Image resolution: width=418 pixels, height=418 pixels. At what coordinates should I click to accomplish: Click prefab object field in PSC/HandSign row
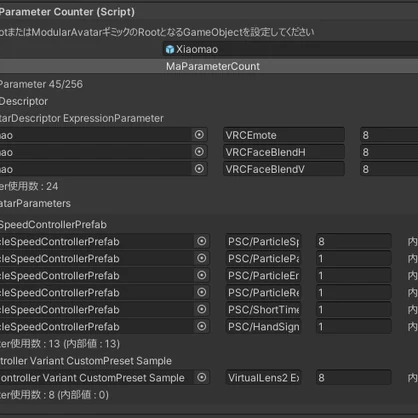tap(105, 326)
